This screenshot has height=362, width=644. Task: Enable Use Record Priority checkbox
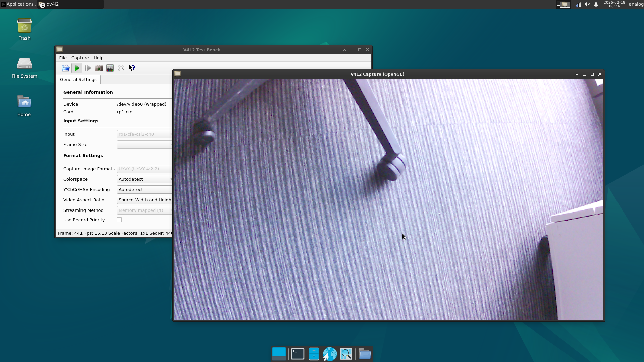tap(119, 220)
